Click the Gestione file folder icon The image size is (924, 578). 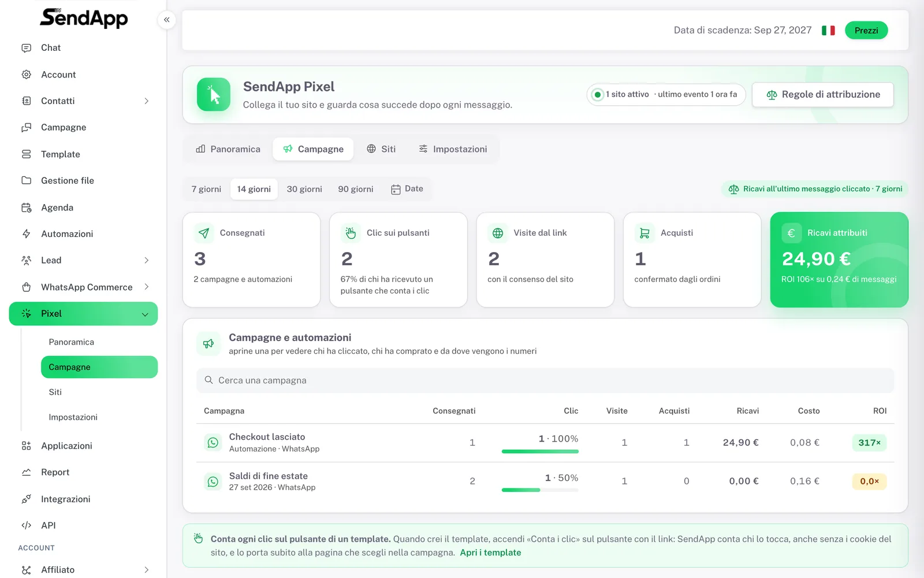26,181
